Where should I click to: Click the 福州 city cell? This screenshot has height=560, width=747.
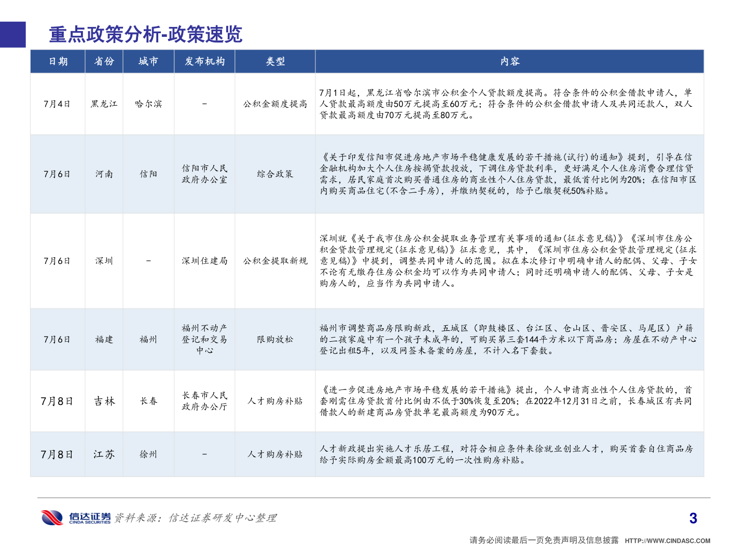148,339
